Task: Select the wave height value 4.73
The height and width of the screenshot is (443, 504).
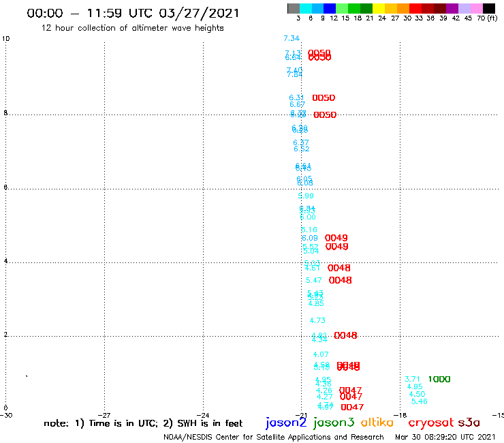Action: click(x=317, y=320)
